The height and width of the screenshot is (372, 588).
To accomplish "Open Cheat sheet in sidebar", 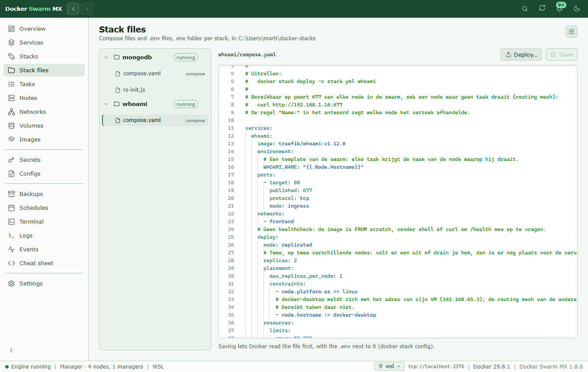I will pos(44,263).
